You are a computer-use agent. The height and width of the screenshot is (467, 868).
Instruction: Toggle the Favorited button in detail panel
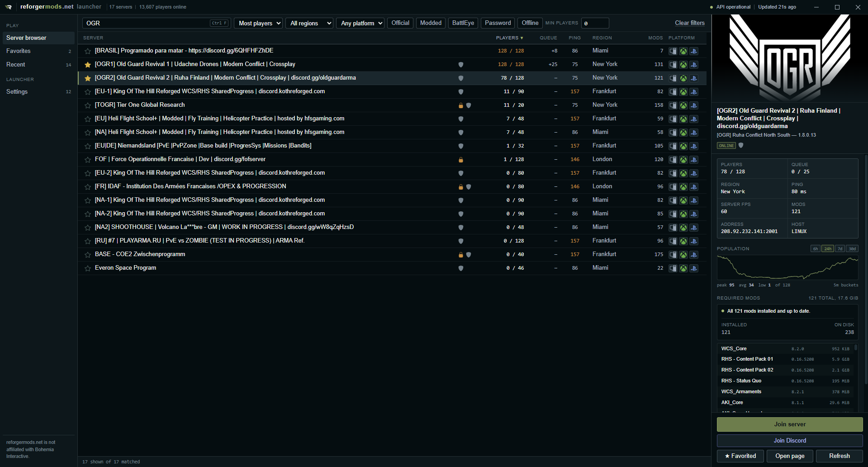coord(740,456)
